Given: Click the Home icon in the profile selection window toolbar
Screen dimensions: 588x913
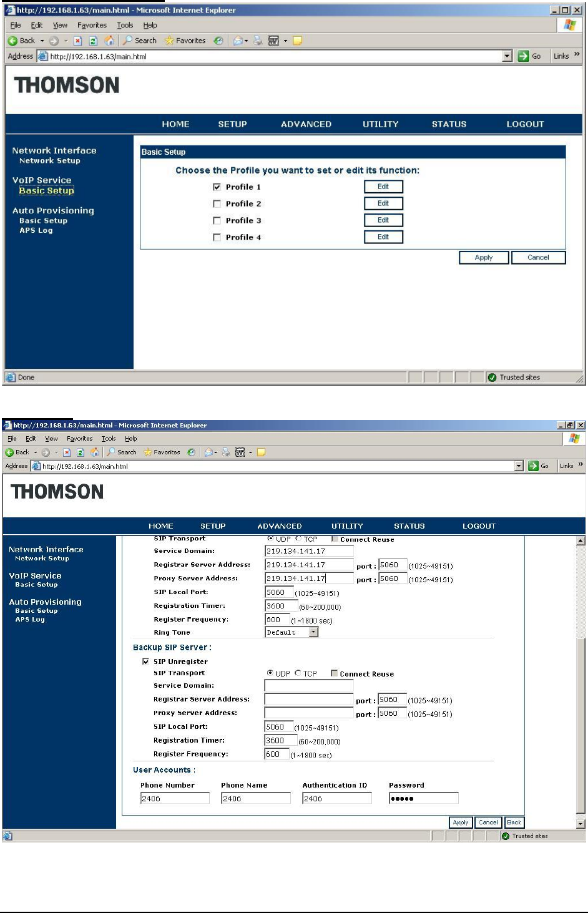Looking at the screenshot, I should tap(109, 41).
